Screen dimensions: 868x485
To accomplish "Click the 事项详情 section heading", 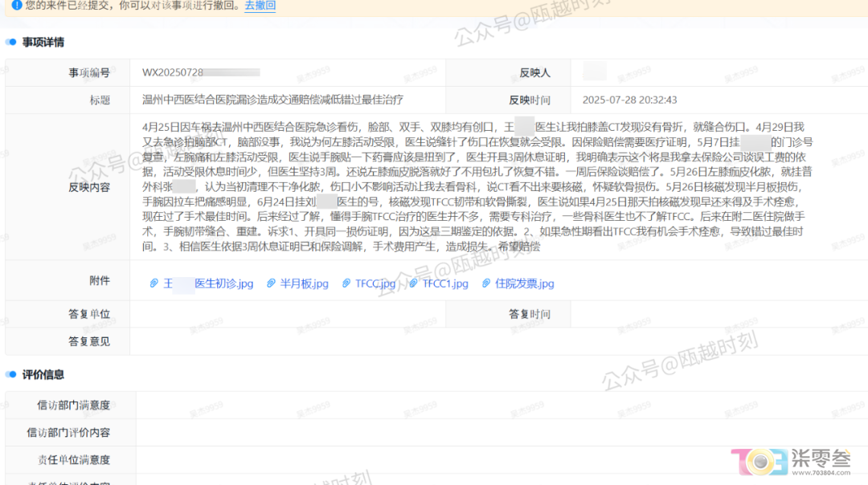I will point(43,42).
